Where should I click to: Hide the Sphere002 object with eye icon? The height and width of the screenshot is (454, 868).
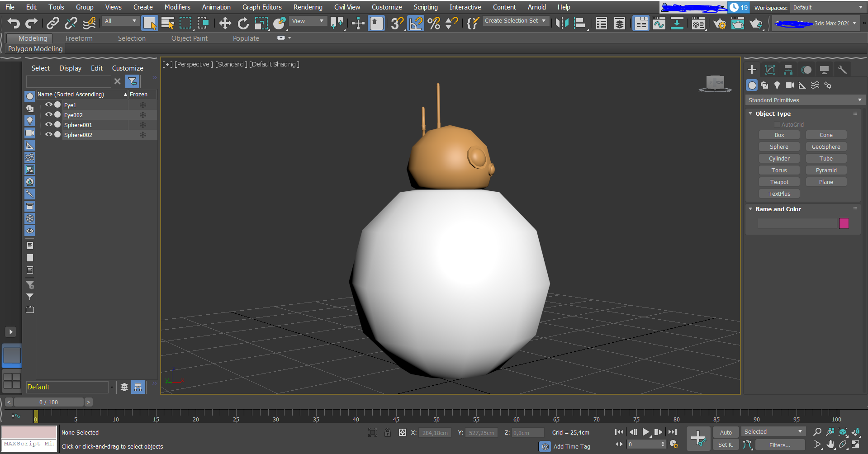(x=48, y=134)
